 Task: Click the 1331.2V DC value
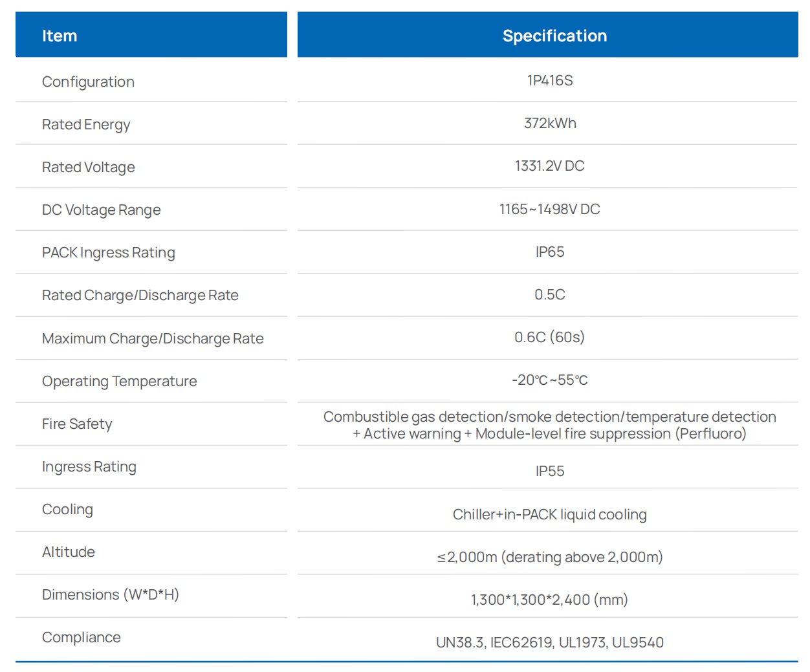tap(550, 166)
